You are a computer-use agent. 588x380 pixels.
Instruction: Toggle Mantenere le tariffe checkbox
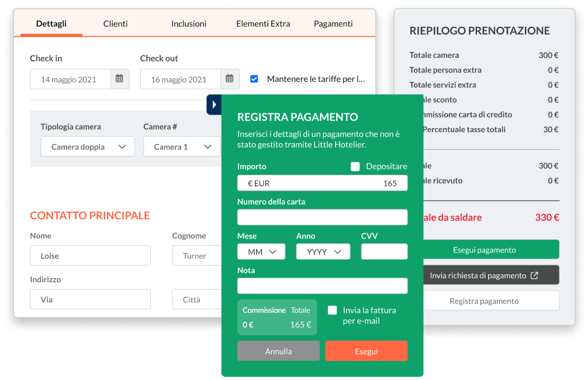(x=254, y=79)
